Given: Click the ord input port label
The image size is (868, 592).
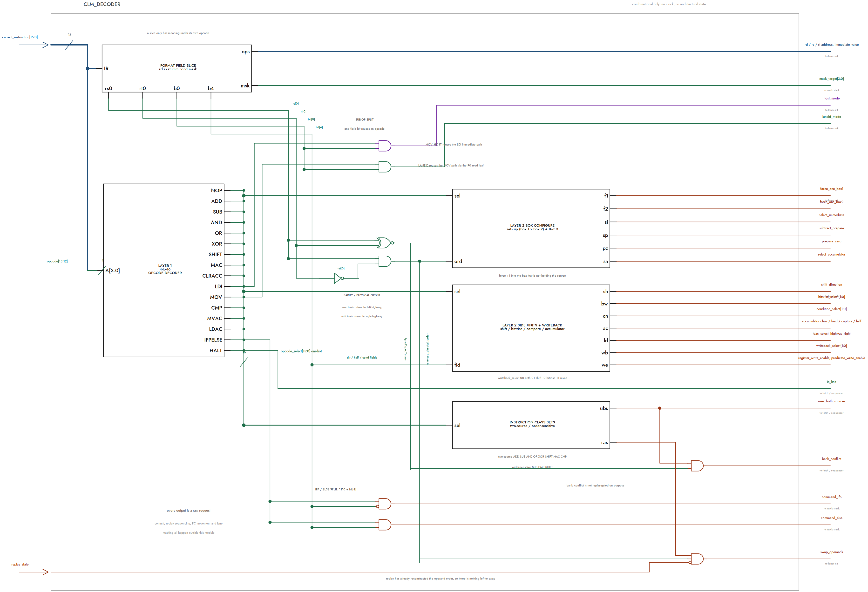Looking at the screenshot, I should pyautogui.click(x=458, y=261).
